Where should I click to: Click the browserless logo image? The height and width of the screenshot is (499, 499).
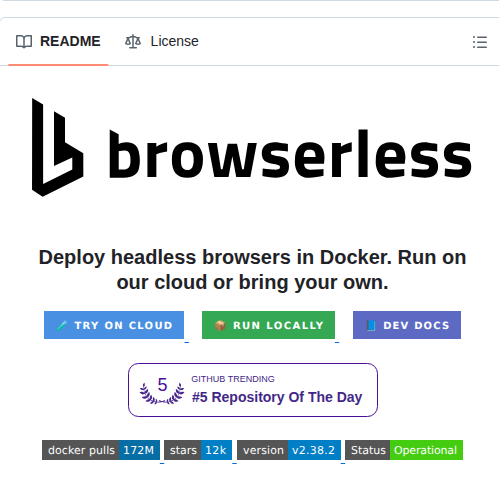(252, 148)
